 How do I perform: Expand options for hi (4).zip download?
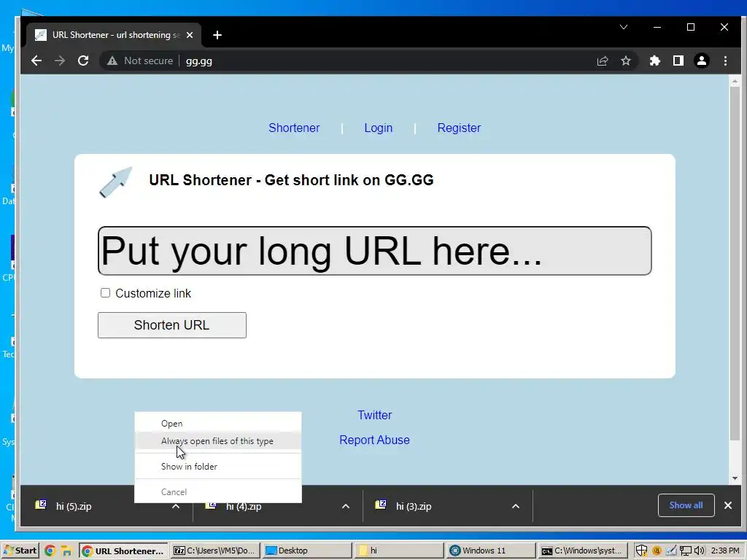(x=346, y=506)
